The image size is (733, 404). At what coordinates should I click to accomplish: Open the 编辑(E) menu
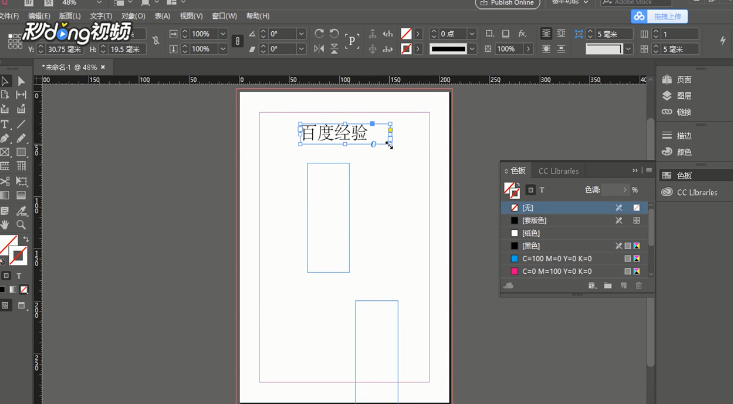[x=39, y=16]
